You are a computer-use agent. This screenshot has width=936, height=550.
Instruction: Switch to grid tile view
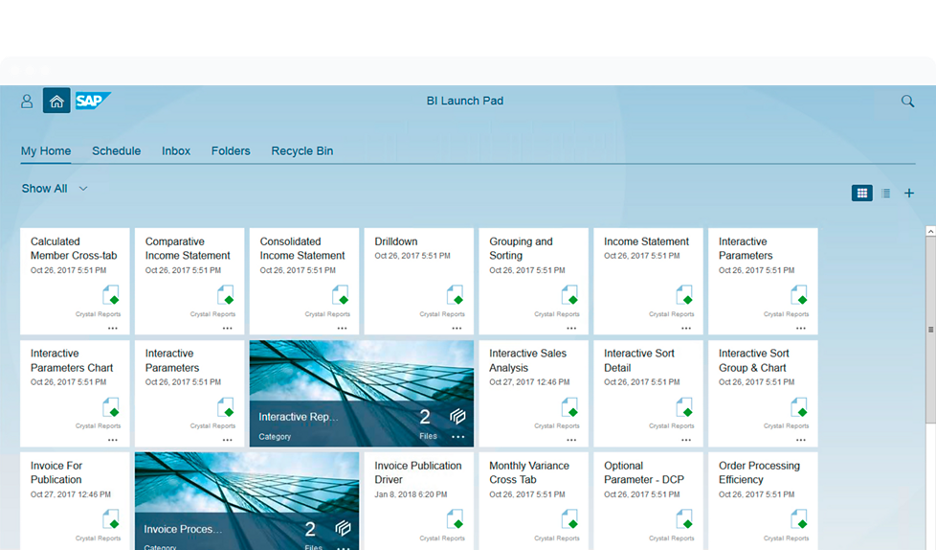click(x=861, y=193)
